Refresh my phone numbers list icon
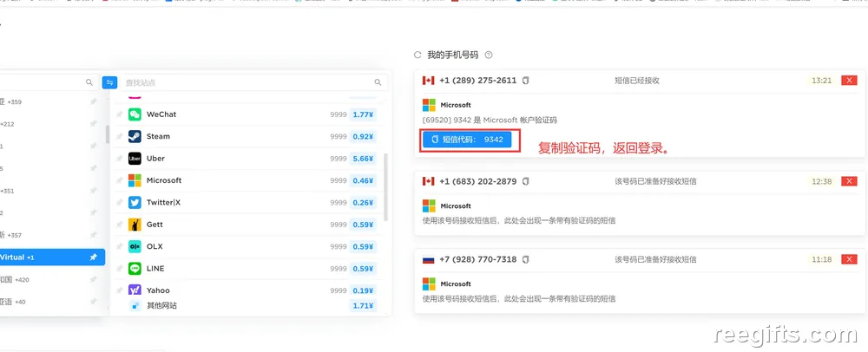Image resolution: width=868 pixels, height=352 pixels. pyautogui.click(x=418, y=55)
